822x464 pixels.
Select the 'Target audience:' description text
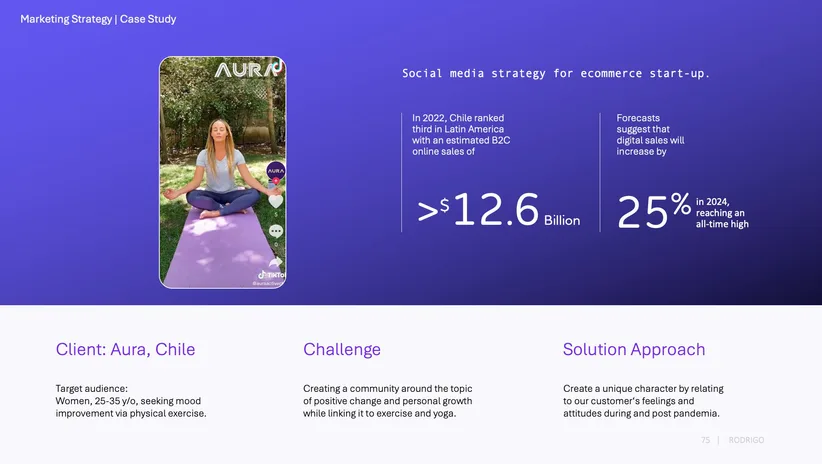131,401
